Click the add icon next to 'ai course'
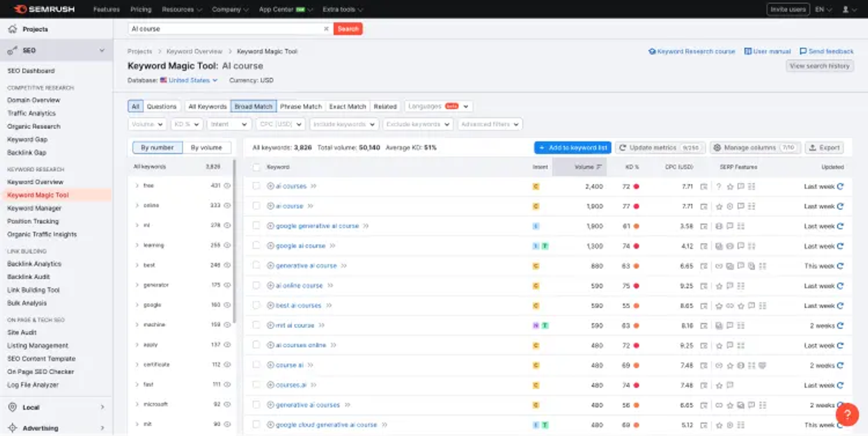The image size is (868, 436). click(270, 206)
